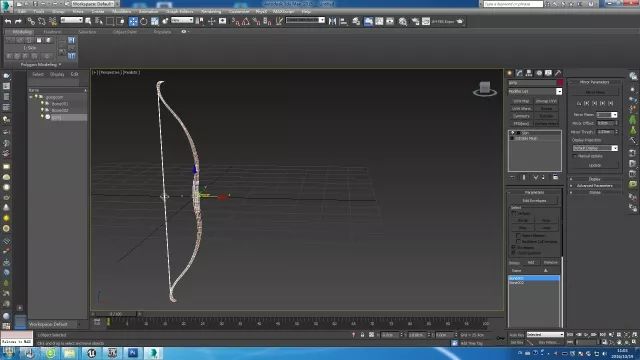Click the Mirror tool icon
This screenshot has width=640, height=360.
coord(333,21)
